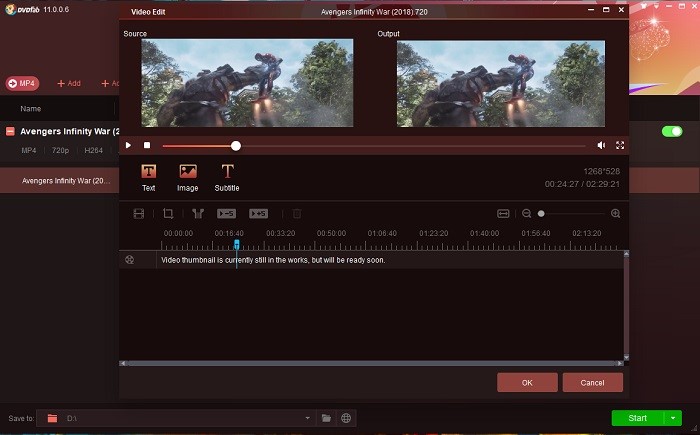Mute the preview audio speaker icon

pos(601,145)
